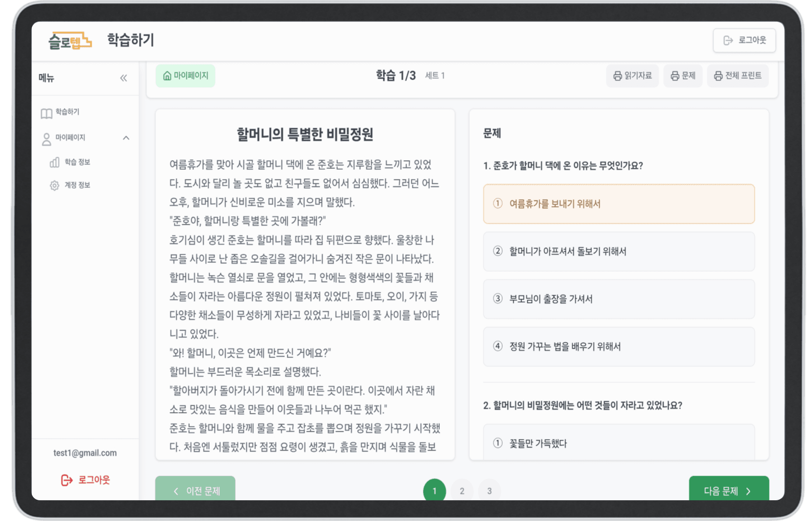Screen dimensions: 812x521
Task: Click the gear icon for 계정 정보
Action: pyautogui.click(x=55, y=185)
